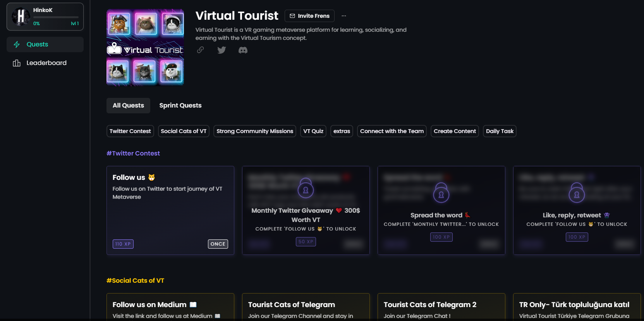Open the Tourist Cats of Telegram quest
This screenshot has width=644, height=321.
click(306, 307)
